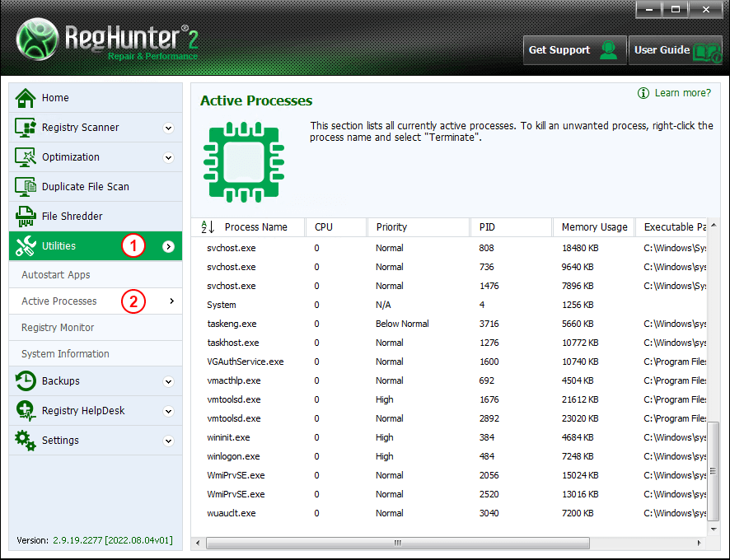The height and width of the screenshot is (560, 730).
Task: Click the Home house icon in sidebar
Action: 26,98
